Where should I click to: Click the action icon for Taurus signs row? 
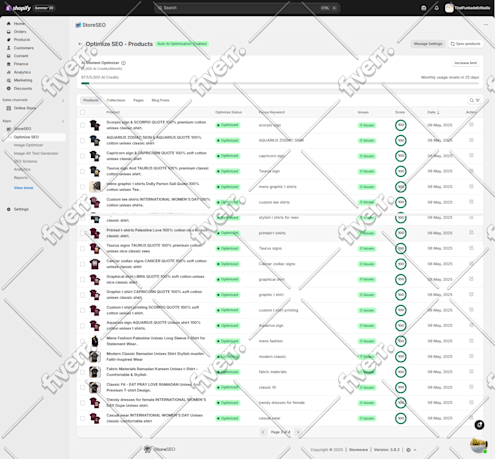pyautogui.click(x=471, y=248)
